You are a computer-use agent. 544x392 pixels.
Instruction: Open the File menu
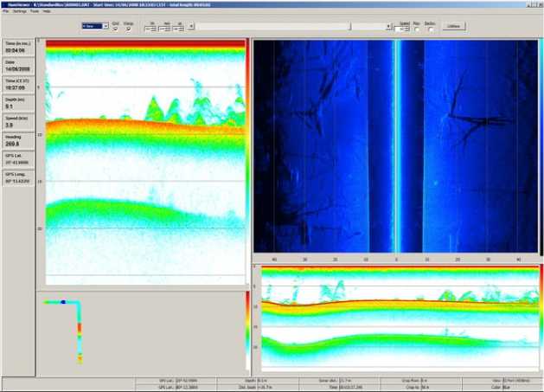pos(5,11)
